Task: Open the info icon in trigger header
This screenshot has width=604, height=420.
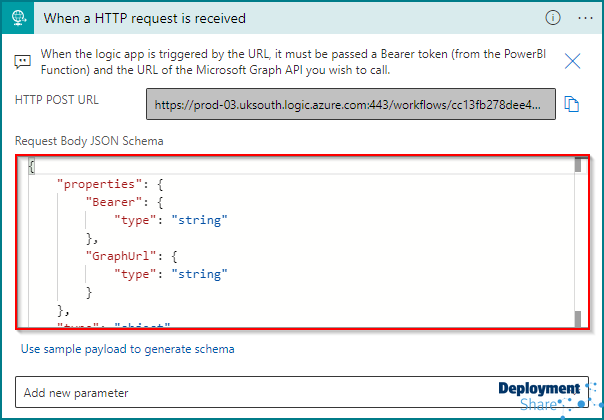Action: (x=553, y=18)
